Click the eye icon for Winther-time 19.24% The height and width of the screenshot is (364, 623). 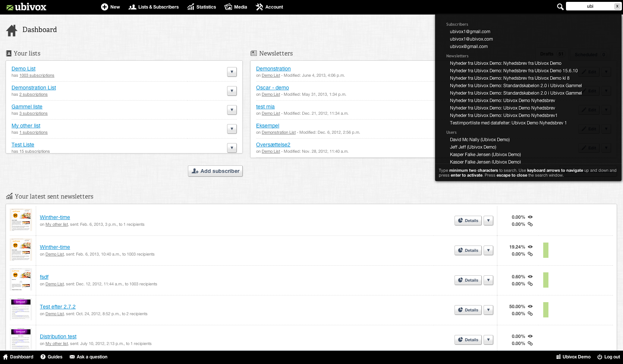click(x=530, y=247)
